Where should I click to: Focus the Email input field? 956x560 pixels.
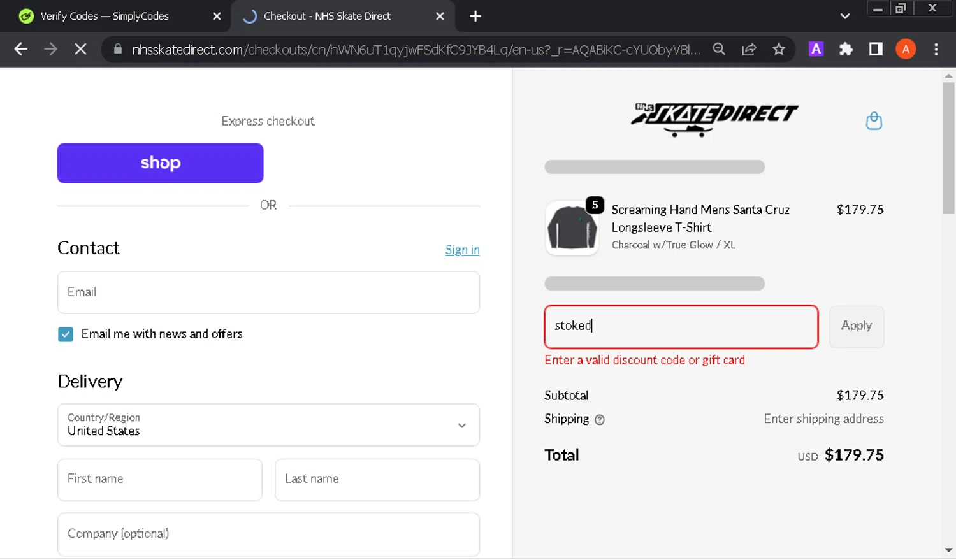pos(268,292)
